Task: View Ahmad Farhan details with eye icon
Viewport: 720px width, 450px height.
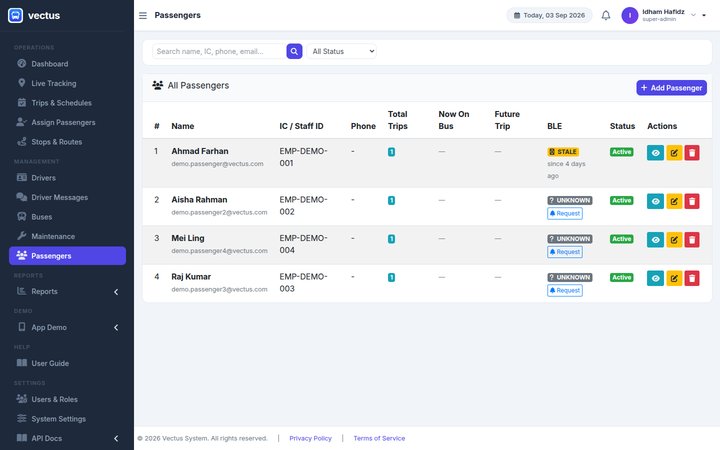Action: click(655, 153)
